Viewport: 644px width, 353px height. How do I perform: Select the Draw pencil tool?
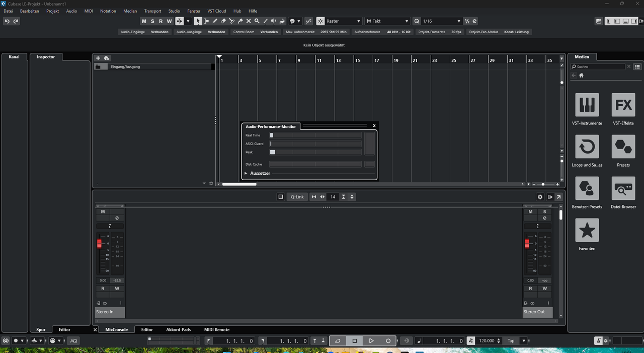pyautogui.click(x=215, y=21)
